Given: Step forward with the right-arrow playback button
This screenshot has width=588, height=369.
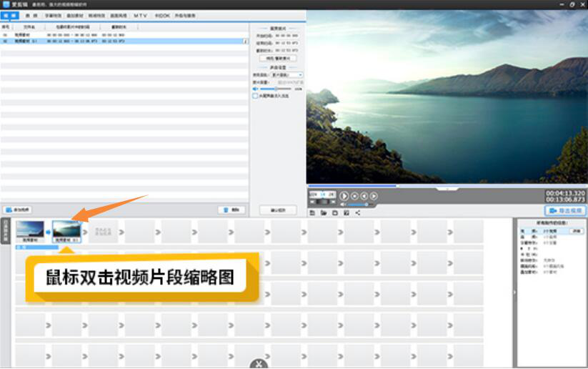Looking at the screenshot, I should (374, 196).
